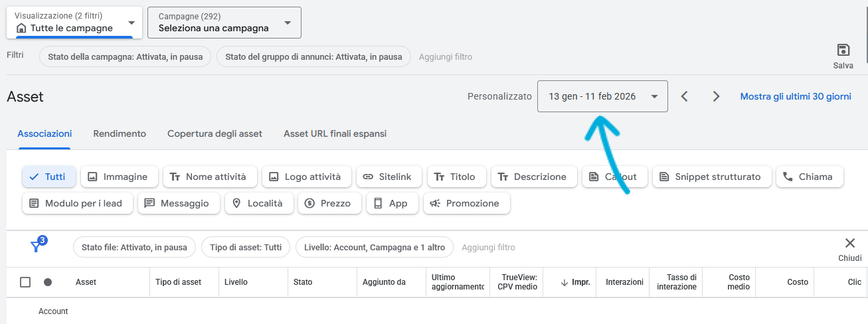Go to previous date range arrow
Image resolution: width=868 pixels, height=324 pixels.
pyautogui.click(x=684, y=96)
